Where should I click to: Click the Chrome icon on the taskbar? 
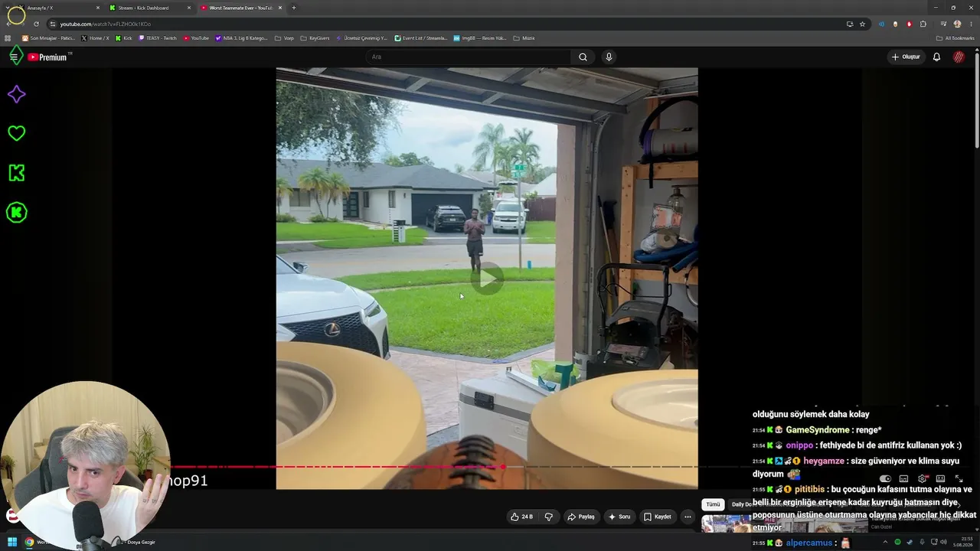29,542
